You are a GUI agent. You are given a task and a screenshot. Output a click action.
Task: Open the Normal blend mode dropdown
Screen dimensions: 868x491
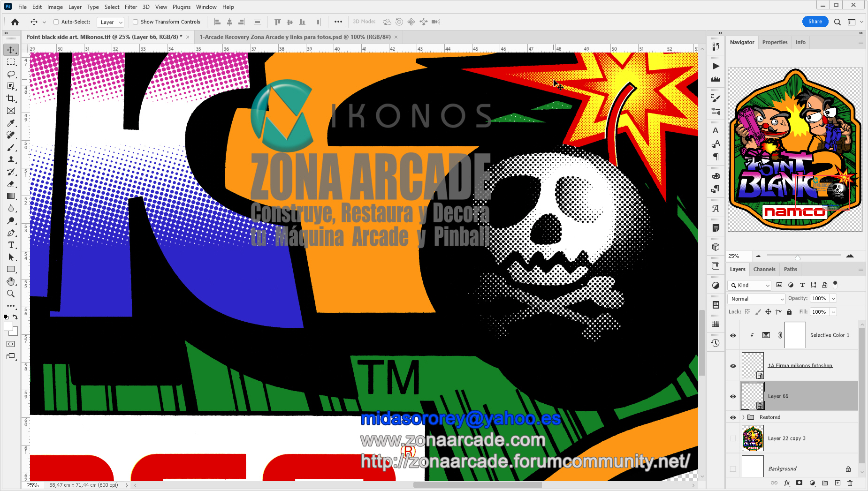pos(756,298)
